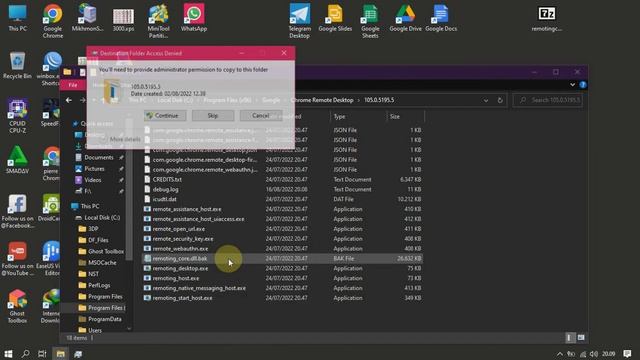Image resolution: width=640 pixels, height=360 pixels.
Task: Open the address bar history dropdown
Action: 486,100
